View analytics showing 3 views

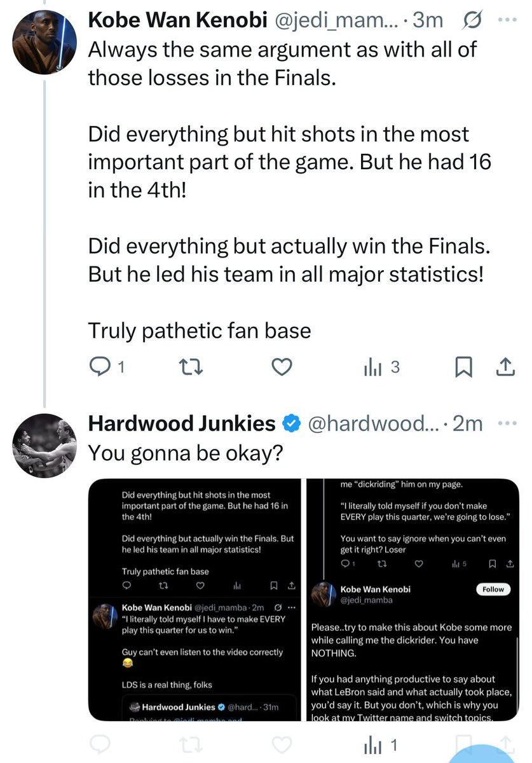click(381, 367)
